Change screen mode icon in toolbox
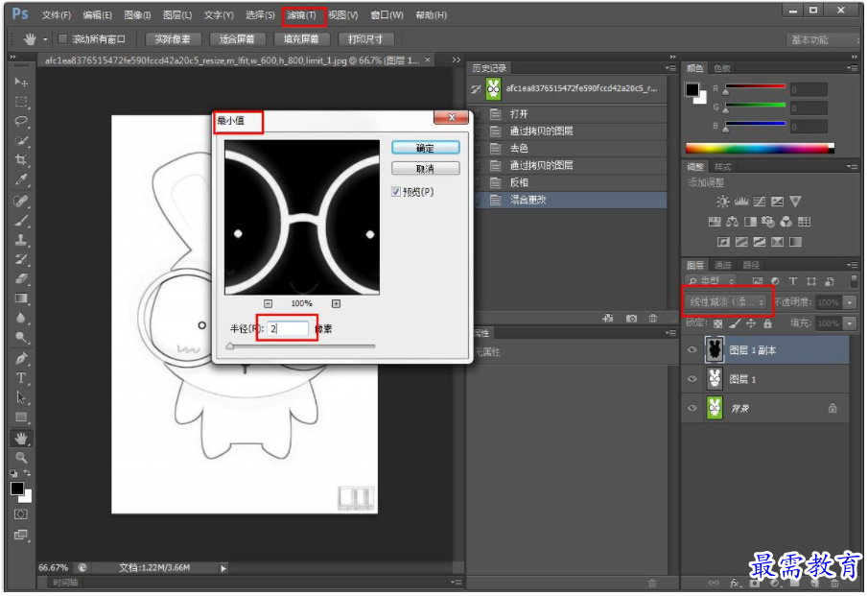 pyautogui.click(x=21, y=535)
